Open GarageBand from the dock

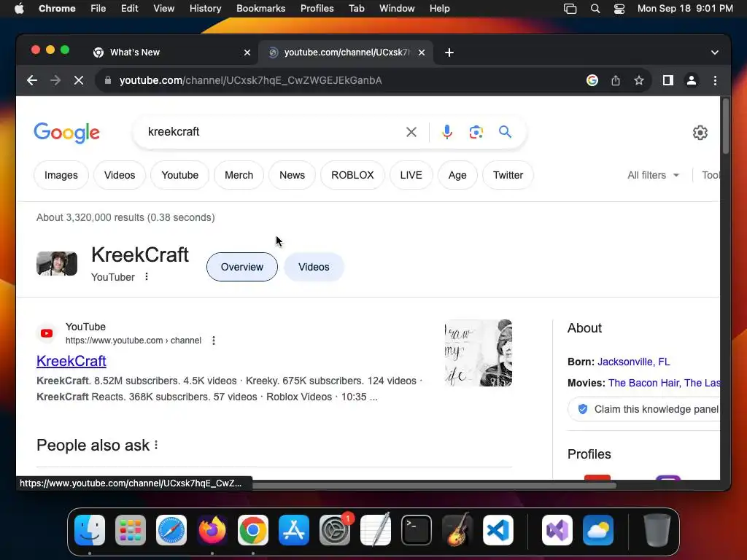click(457, 530)
